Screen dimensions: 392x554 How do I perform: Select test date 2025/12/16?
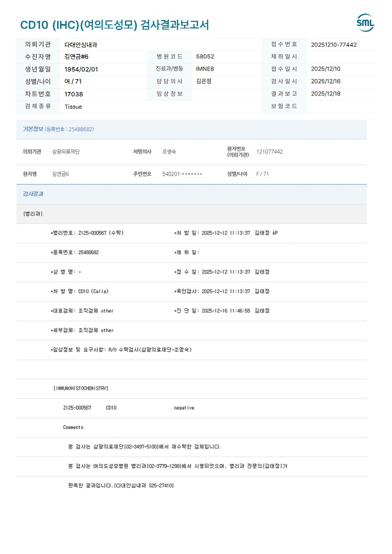[x=326, y=81]
